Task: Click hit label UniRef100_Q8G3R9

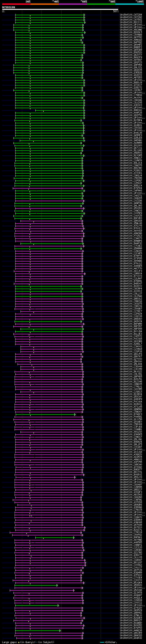Action: point(131,633)
